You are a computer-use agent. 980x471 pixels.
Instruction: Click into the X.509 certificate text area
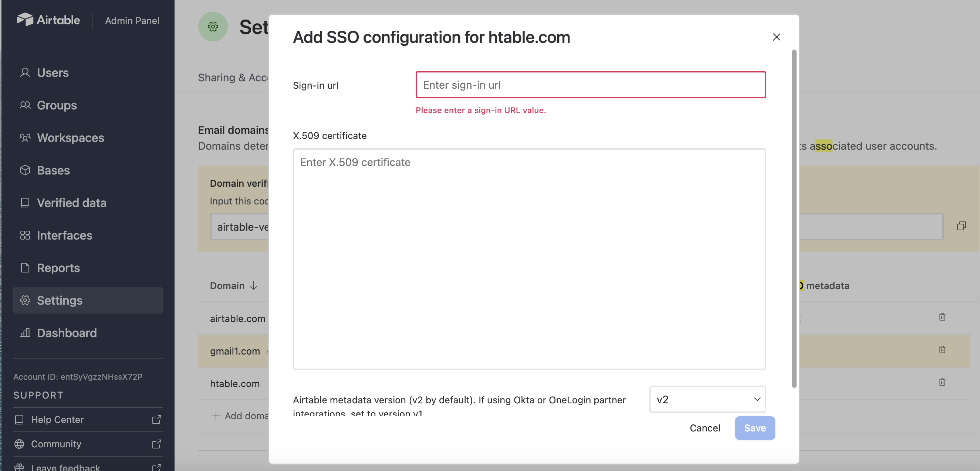(x=529, y=259)
